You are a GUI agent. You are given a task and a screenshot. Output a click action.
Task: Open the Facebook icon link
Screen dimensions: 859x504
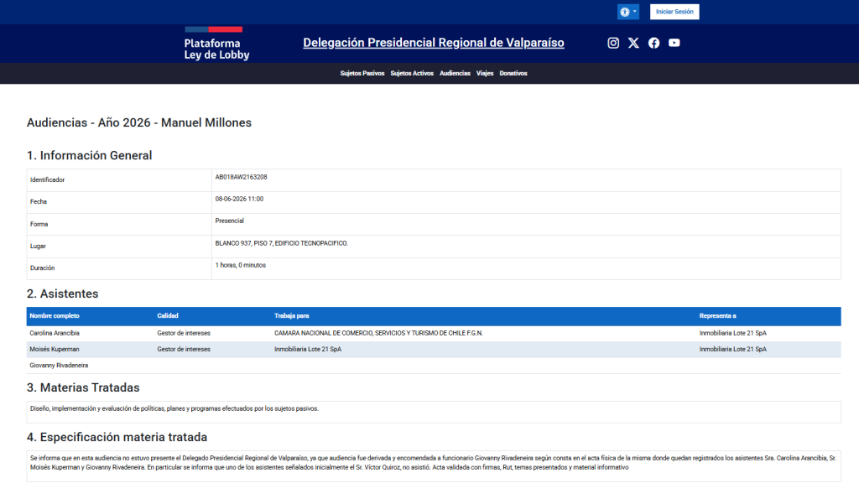tap(653, 43)
